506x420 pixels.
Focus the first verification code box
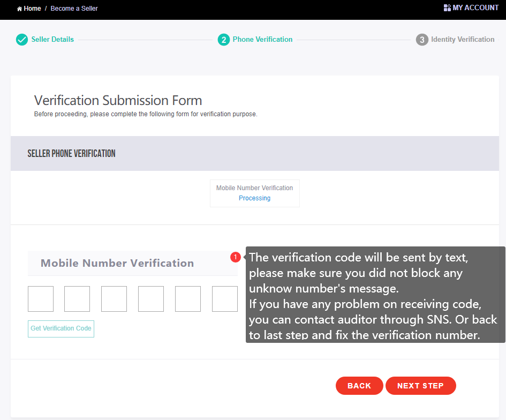click(x=41, y=298)
